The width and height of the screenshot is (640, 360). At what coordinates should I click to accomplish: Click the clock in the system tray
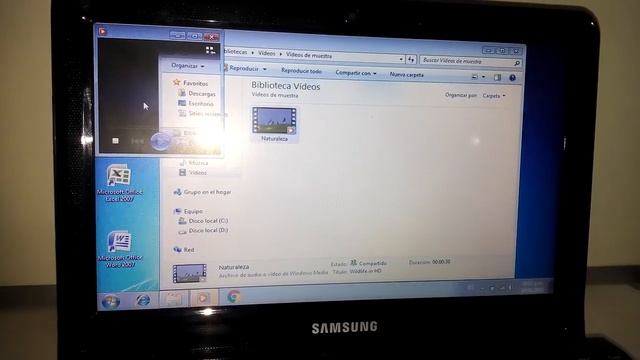click(533, 286)
